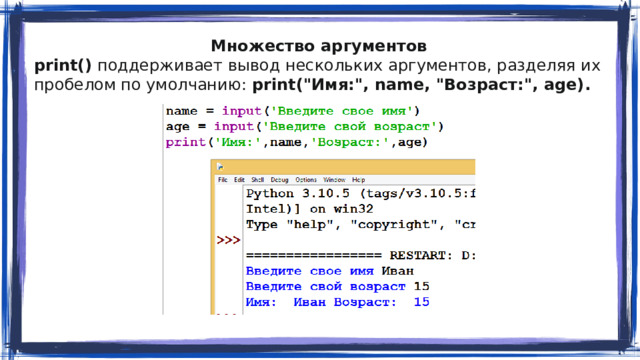Click the 'Type "help", "copyright"' line

click(361, 224)
